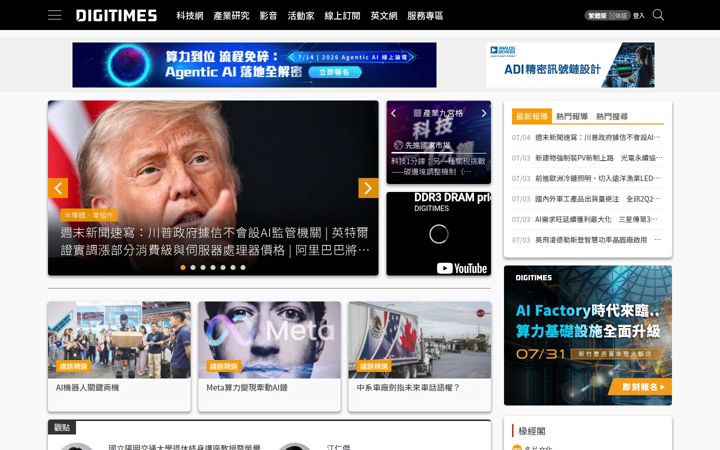Select the 熱門搜尋 tab
This screenshot has height=450, width=720.
pos(612,116)
